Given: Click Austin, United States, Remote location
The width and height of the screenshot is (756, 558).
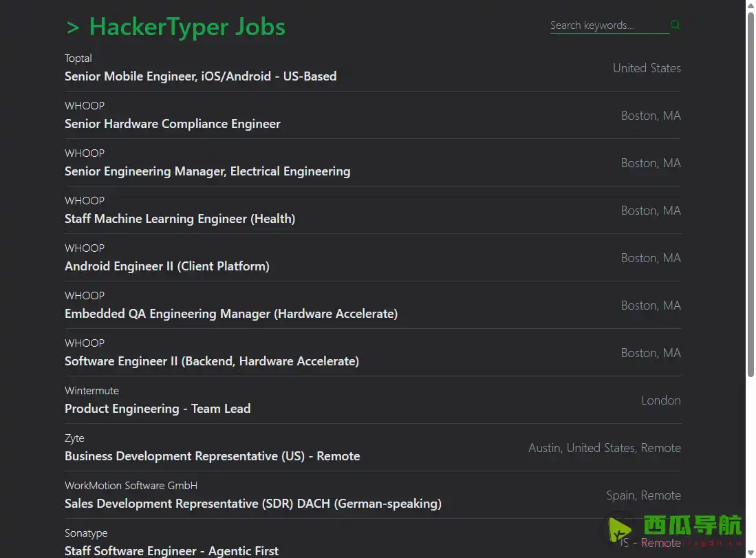Looking at the screenshot, I should (x=605, y=448).
